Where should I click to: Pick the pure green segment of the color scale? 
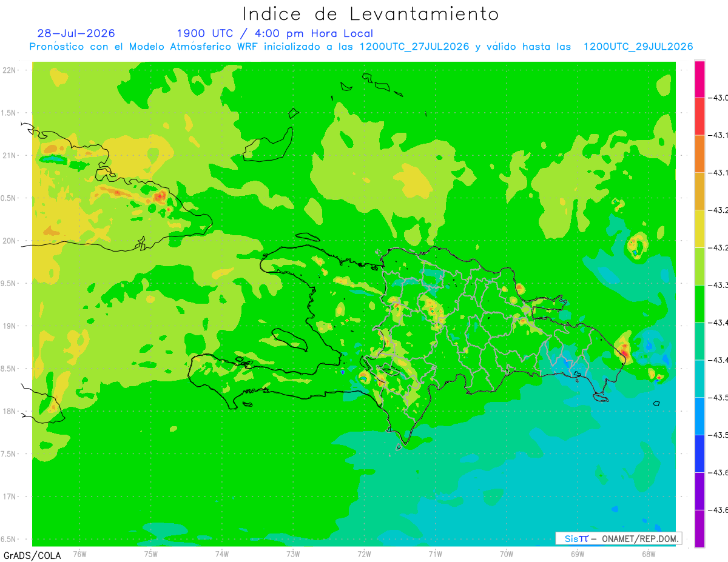point(699,304)
